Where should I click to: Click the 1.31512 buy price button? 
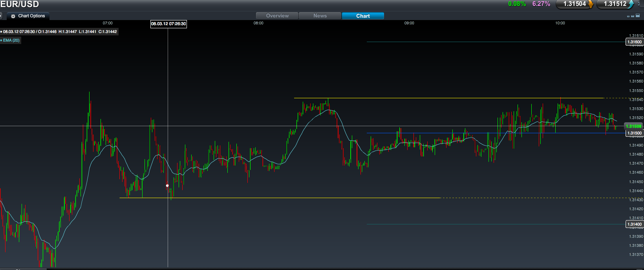[615, 4]
